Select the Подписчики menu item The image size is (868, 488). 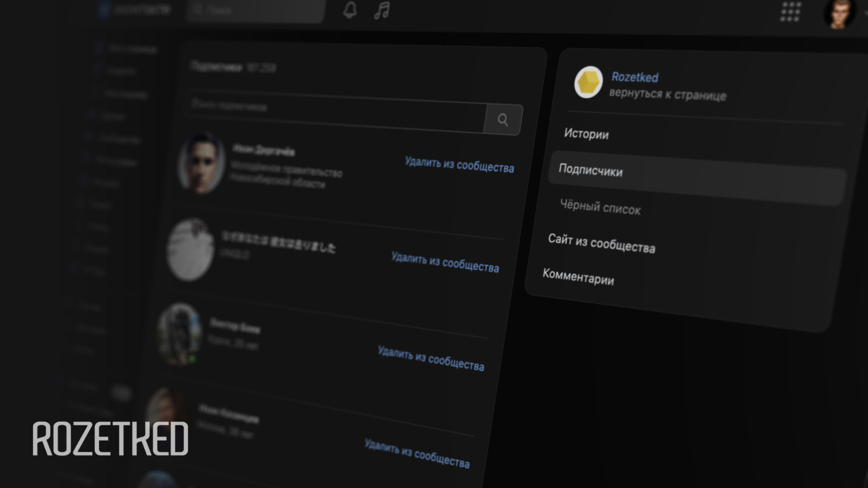(591, 171)
